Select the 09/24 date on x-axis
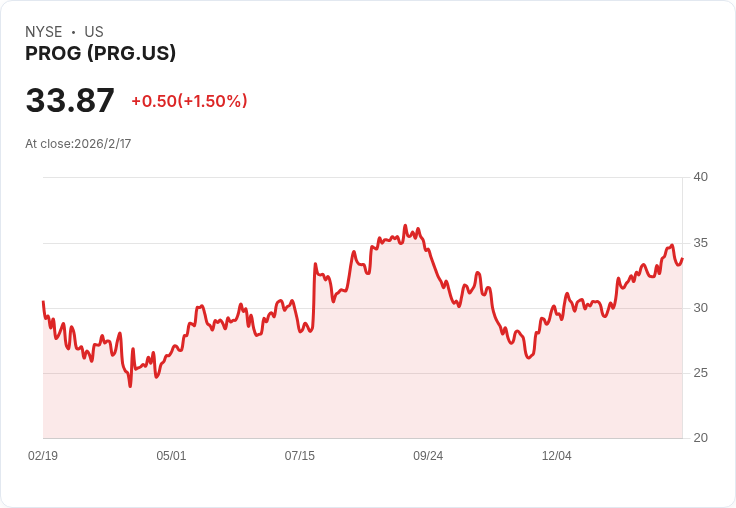This screenshot has height=508, width=736. click(428, 455)
